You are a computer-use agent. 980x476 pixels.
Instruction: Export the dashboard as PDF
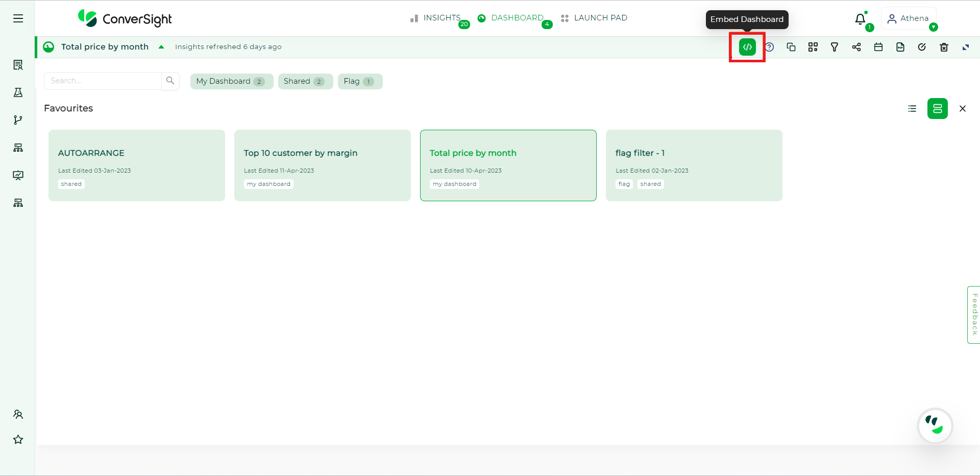pos(900,46)
